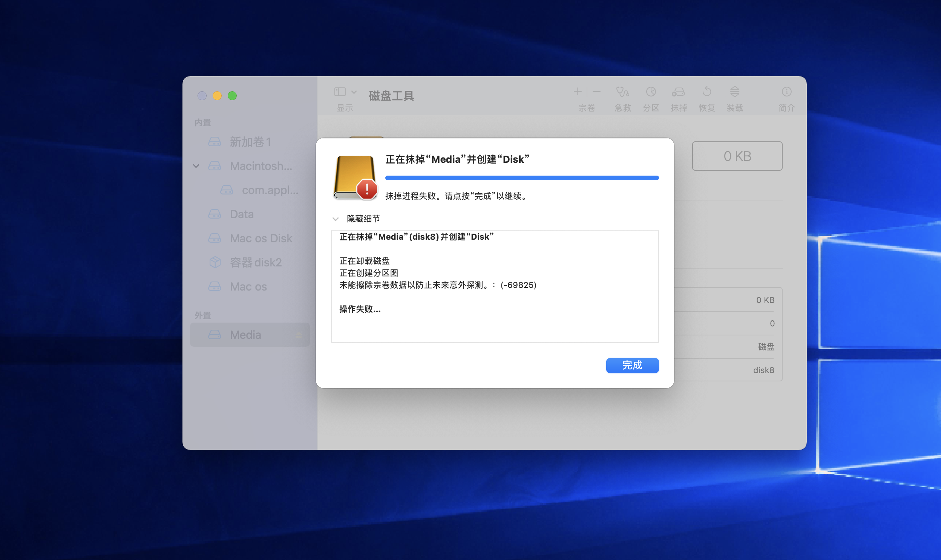Click the Erase drive icon in the toolbar
Image resolution: width=941 pixels, height=560 pixels.
point(678,92)
